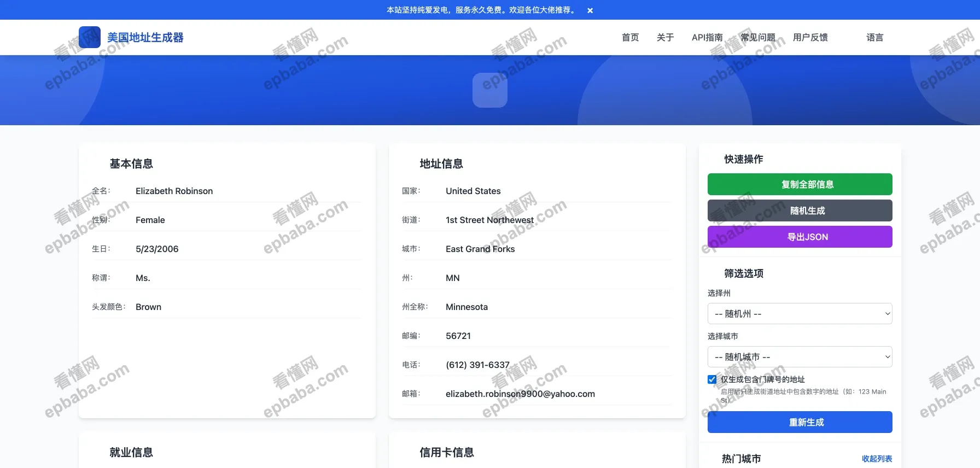Click the street value 1st Street Northewest
Screen dimensions: 980x468
pos(489,220)
